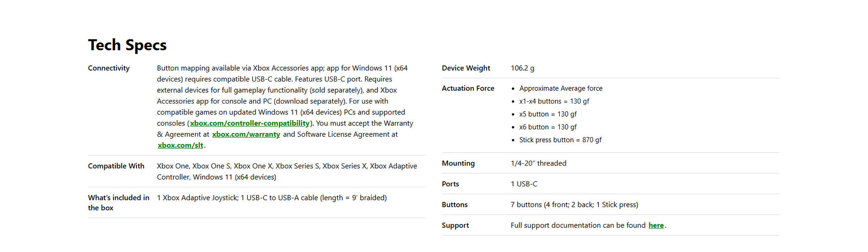Open the xbox.com/controller-compatibility link

250,124
